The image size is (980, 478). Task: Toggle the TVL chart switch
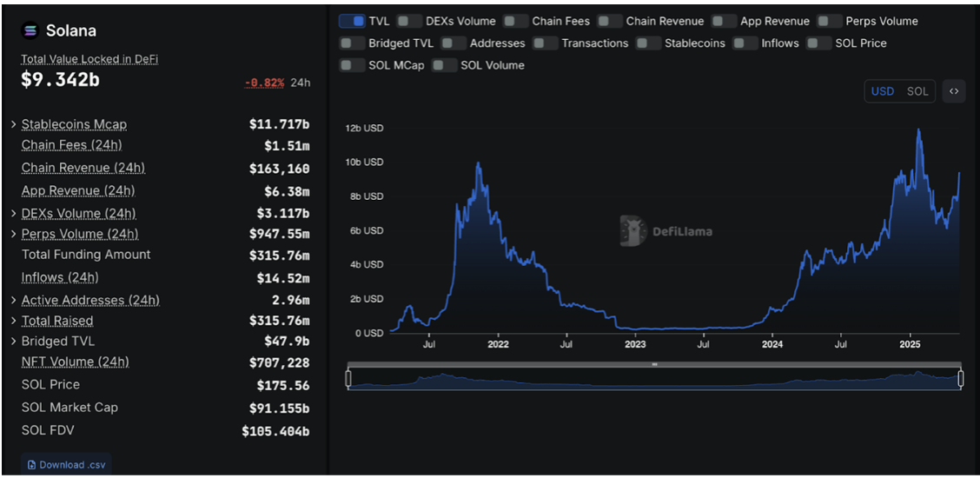tap(352, 21)
